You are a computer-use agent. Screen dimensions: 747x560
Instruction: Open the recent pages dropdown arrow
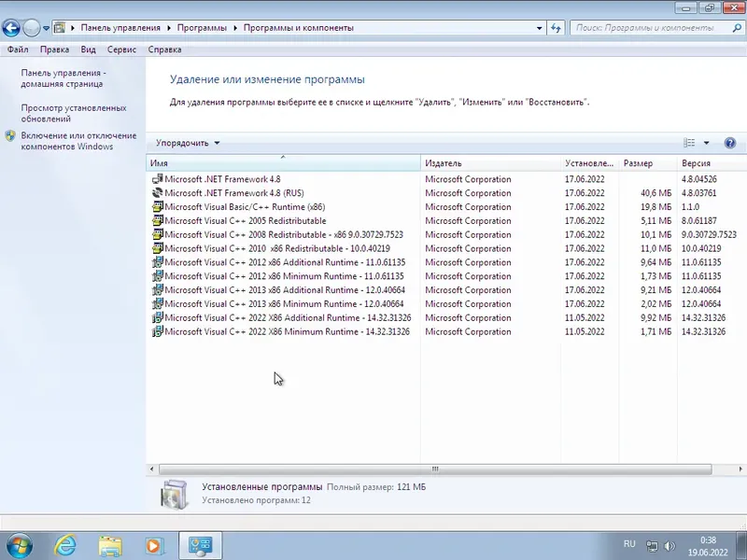pyautogui.click(x=46, y=28)
